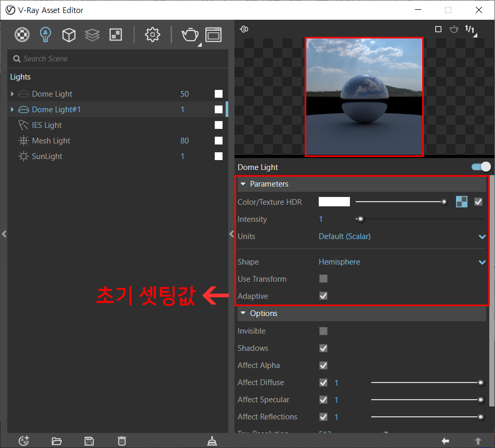The image size is (495, 448).
Task: Click the SunLight sun icon
Action: 23,156
